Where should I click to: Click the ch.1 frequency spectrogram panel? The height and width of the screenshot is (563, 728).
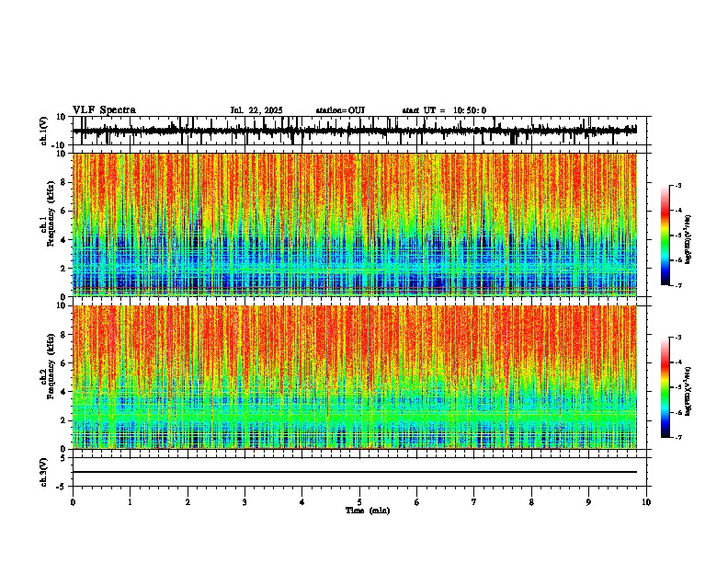pyautogui.click(x=355, y=224)
